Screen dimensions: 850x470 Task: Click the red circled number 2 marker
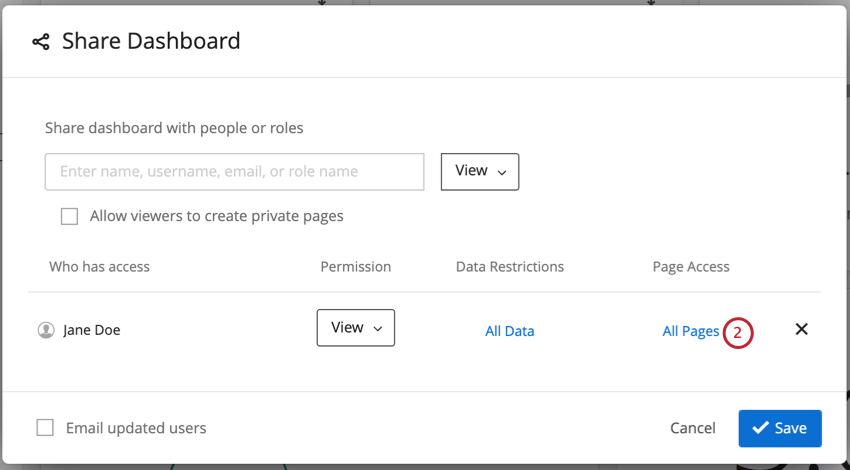(x=737, y=332)
